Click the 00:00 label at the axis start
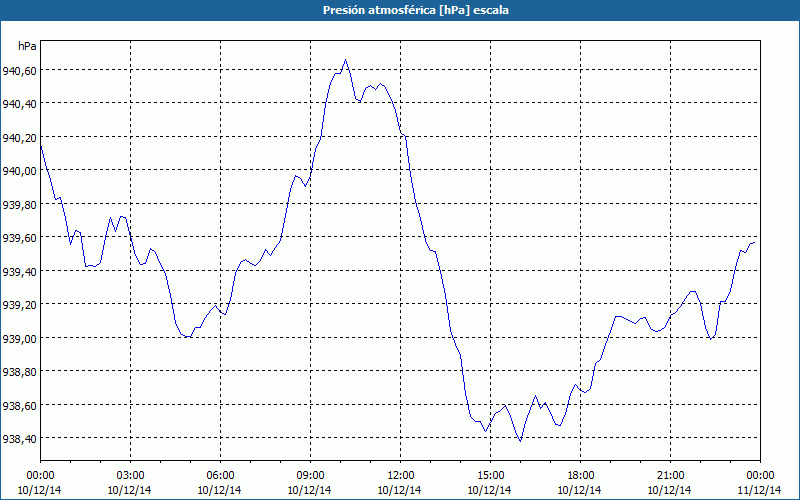 coord(40,476)
